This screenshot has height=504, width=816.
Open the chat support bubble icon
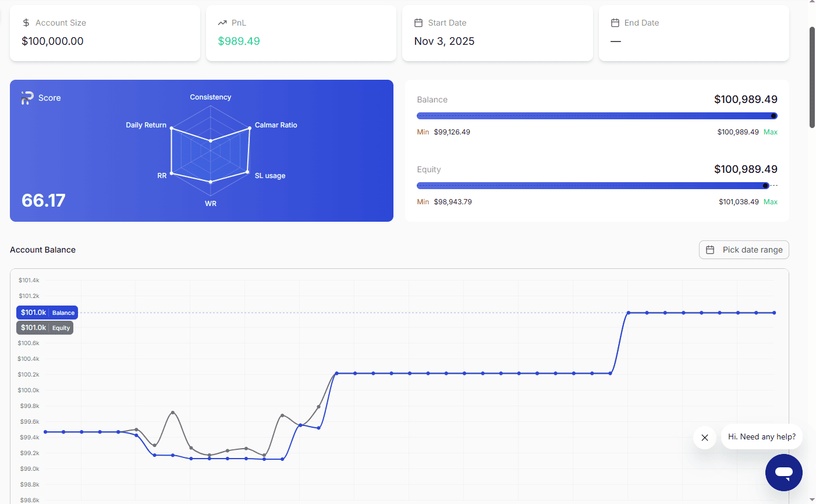point(783,473)
